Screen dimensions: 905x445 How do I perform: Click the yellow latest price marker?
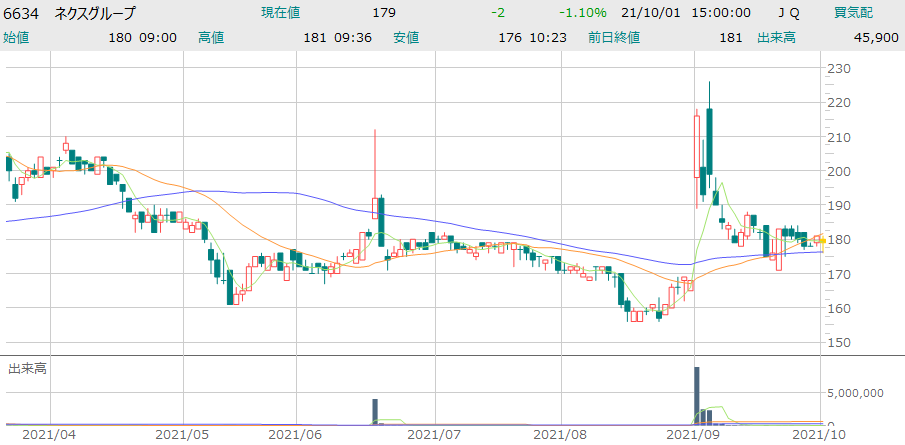821,240
